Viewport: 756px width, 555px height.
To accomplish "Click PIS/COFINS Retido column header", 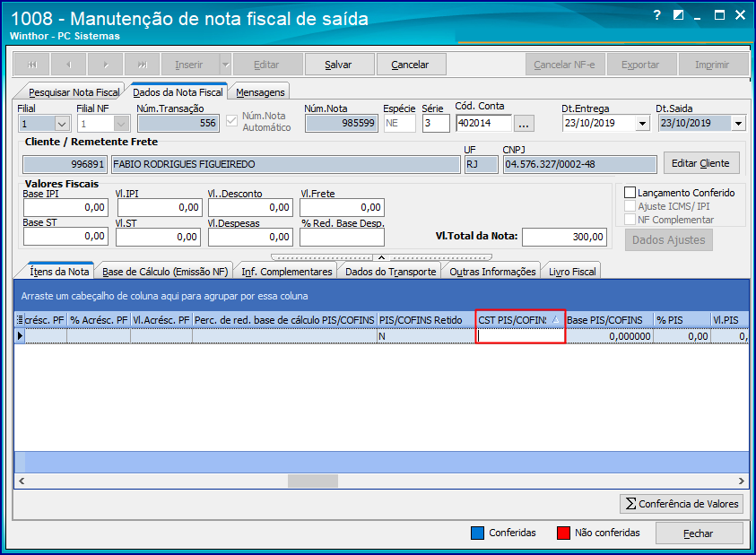I will (x=426, y=320).
